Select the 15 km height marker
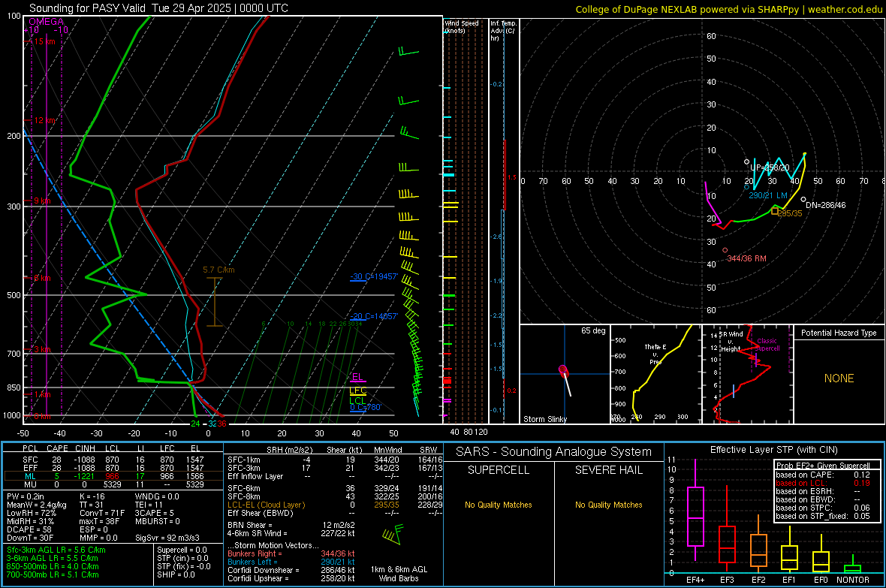 (44, 41)
